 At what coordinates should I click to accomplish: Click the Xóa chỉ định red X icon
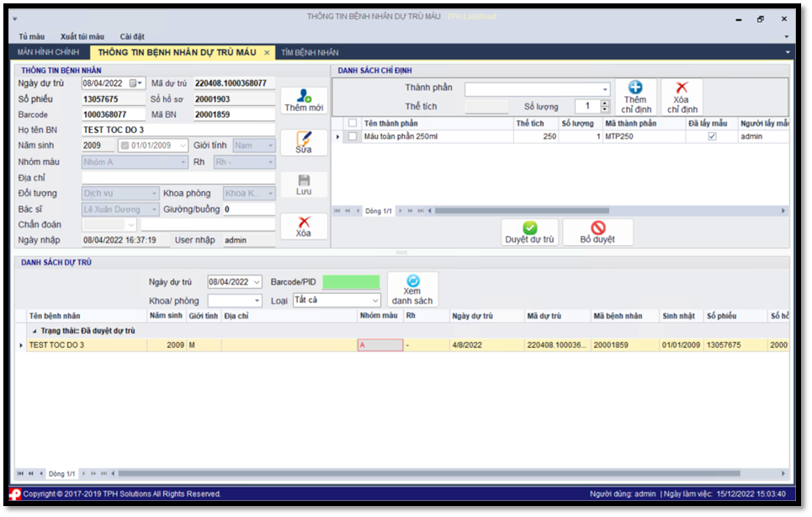click(x=681, y=88)
